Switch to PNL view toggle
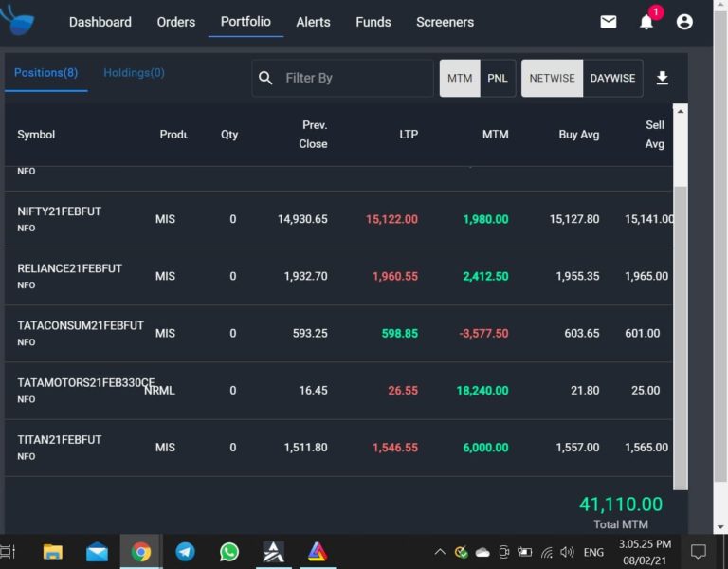The width and height of the screenshot is (728, 569). tap(498, 78)
